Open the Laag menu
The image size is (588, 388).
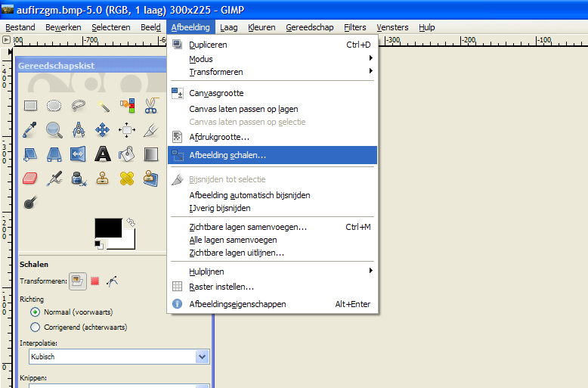click(229, 27)
